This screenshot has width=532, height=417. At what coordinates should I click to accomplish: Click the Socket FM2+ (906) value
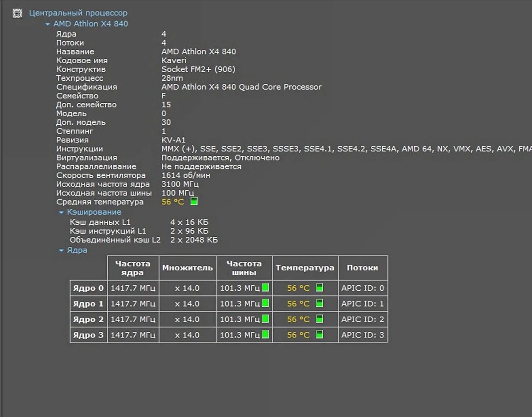198,69
